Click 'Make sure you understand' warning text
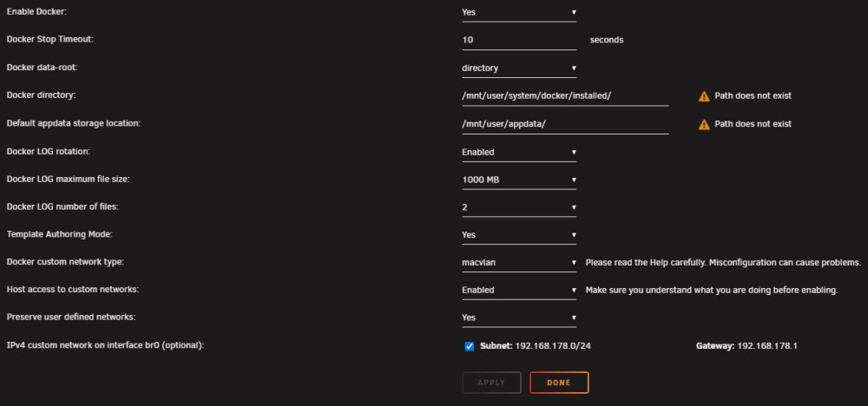 (712, 290)
